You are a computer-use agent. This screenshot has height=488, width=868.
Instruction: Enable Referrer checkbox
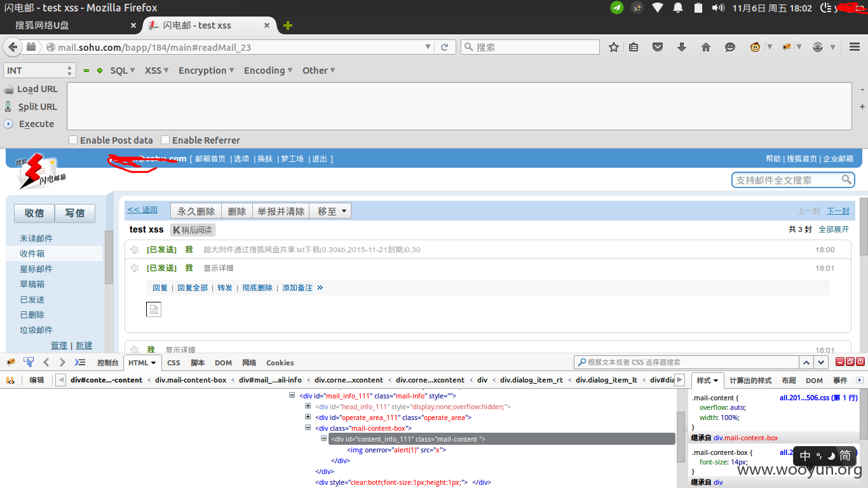(165, 140)
